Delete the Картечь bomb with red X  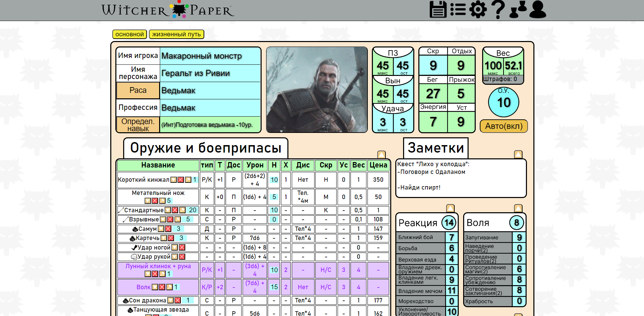tap(171, 238)
